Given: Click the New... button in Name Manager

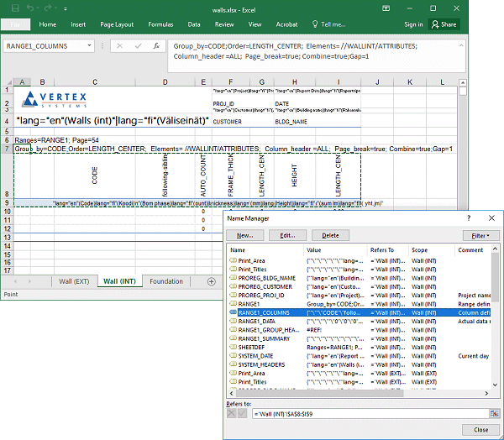Looking at the screenshot, I should coord(245,236).
